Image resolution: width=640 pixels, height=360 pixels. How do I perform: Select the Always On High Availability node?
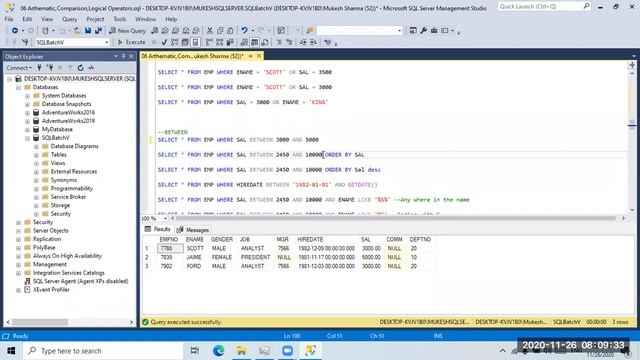[x=67, y=256]
